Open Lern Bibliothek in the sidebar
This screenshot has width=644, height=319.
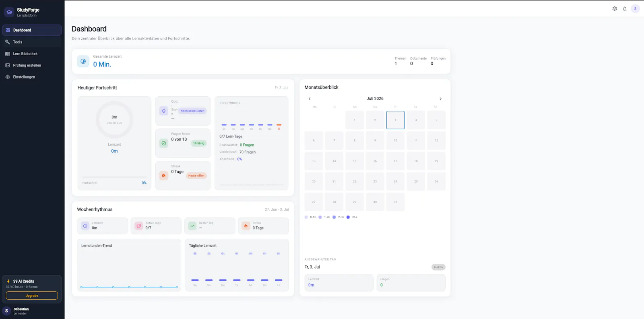click(32, 54)
